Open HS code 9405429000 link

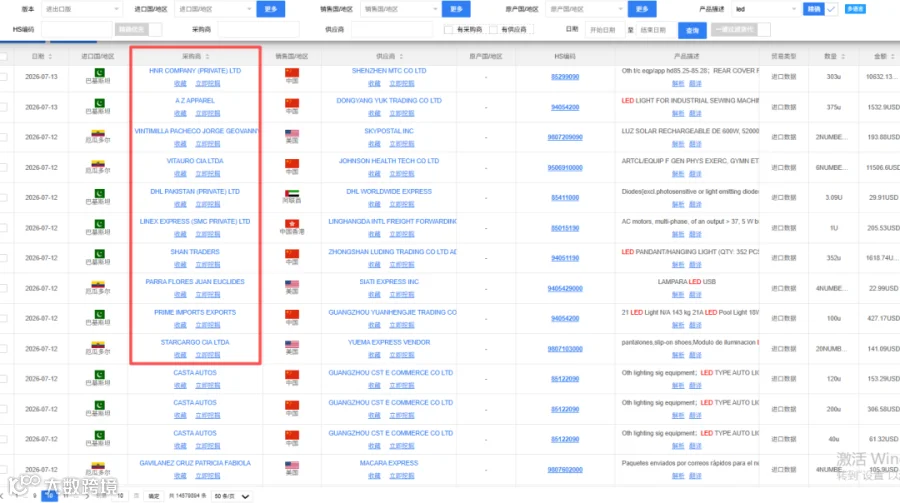click(x=565, y=288)
